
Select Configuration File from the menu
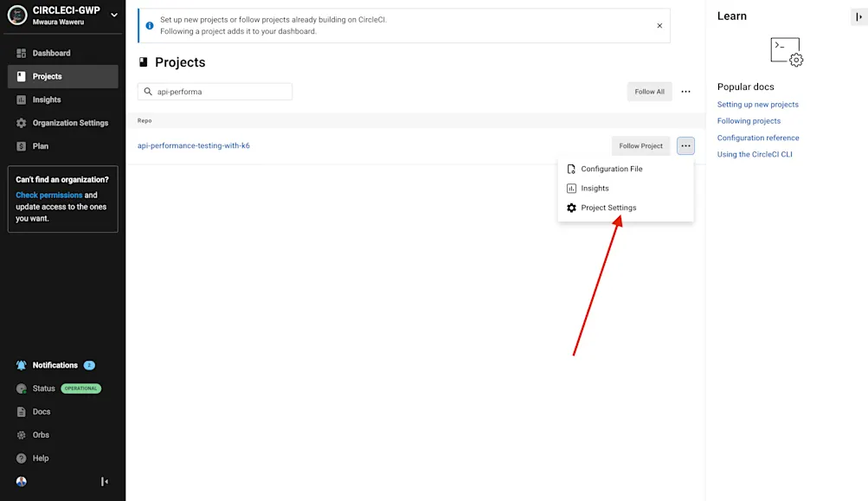(626, 169)
